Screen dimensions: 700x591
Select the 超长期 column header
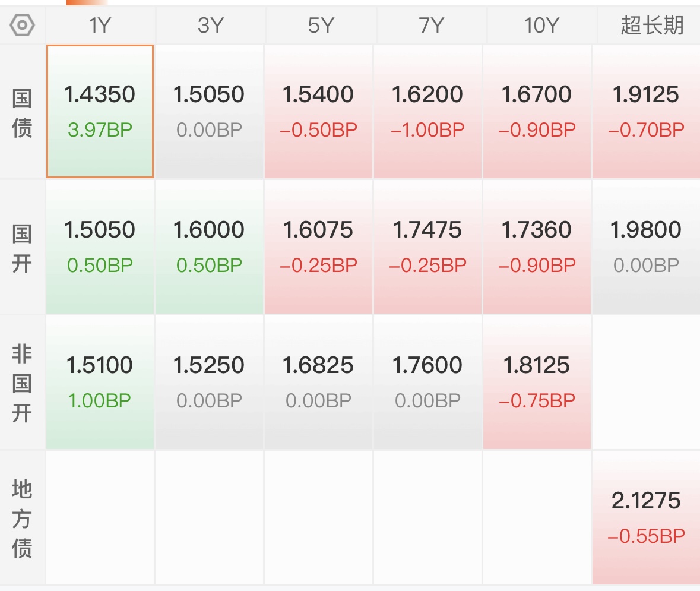[652, 26]
